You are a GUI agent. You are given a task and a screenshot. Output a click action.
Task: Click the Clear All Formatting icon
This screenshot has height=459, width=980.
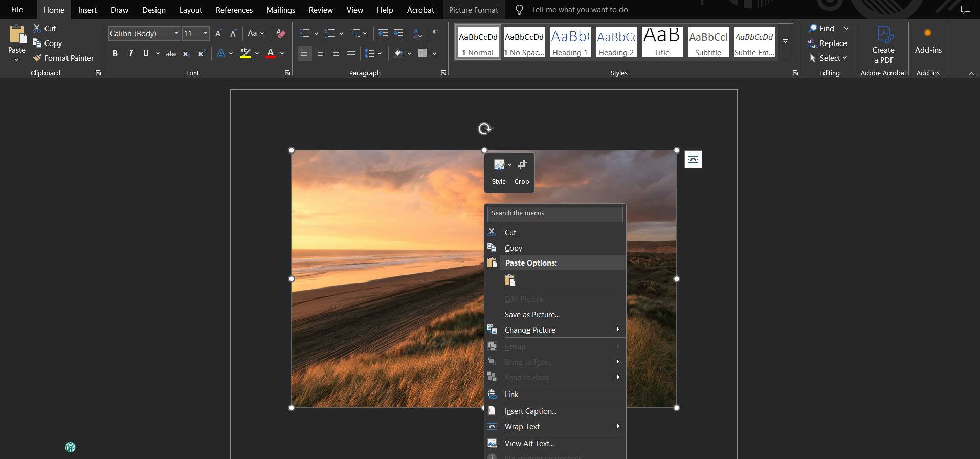(280, 34)
